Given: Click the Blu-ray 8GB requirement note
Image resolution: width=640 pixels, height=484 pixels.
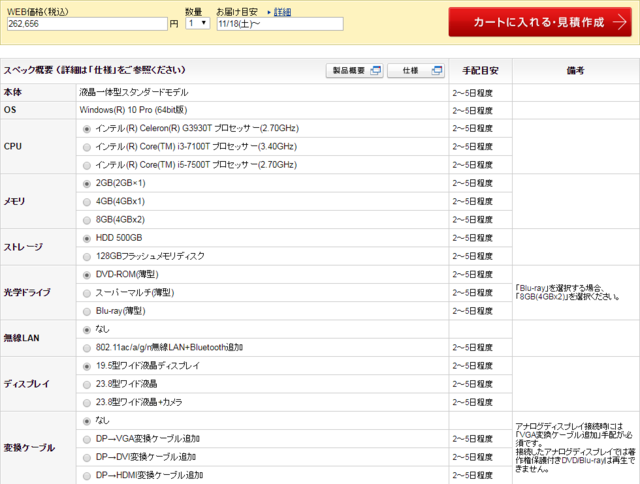Looking at the screenshot, I should point(568,292).
